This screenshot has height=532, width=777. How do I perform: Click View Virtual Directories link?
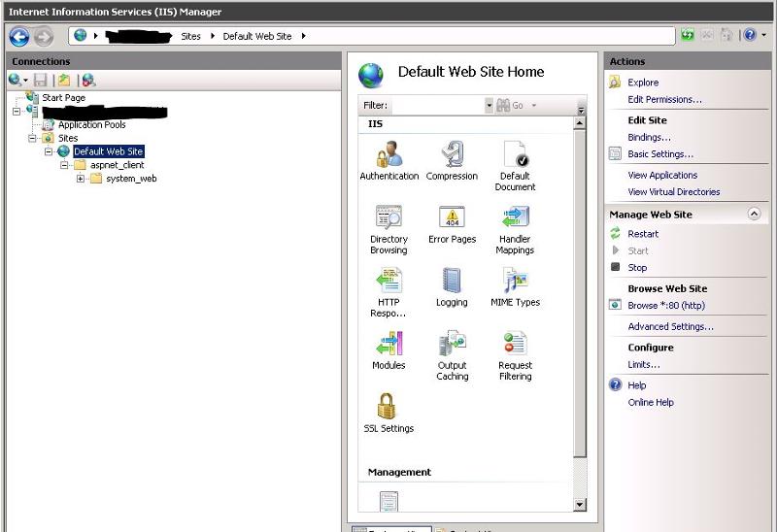tap(673, 191)
